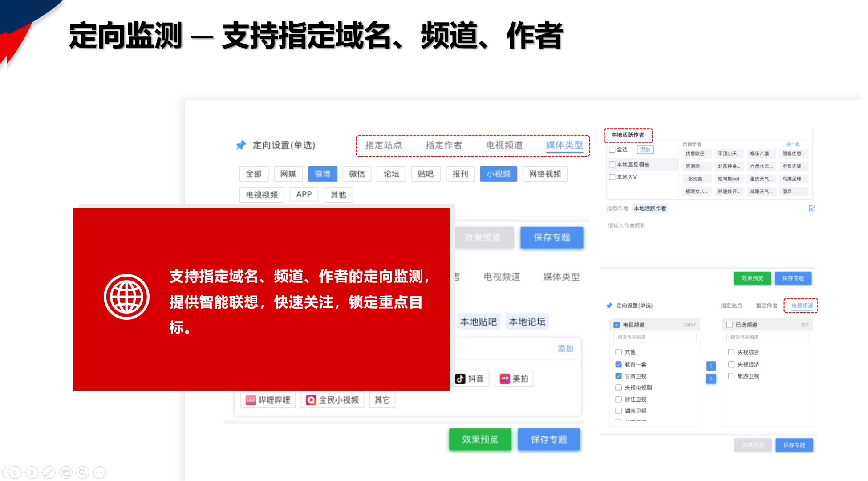Image resolution: width=868 pixels, height=481 pixels.
Task: Open the see-all-slides grid icon
Action: [66, 472]
